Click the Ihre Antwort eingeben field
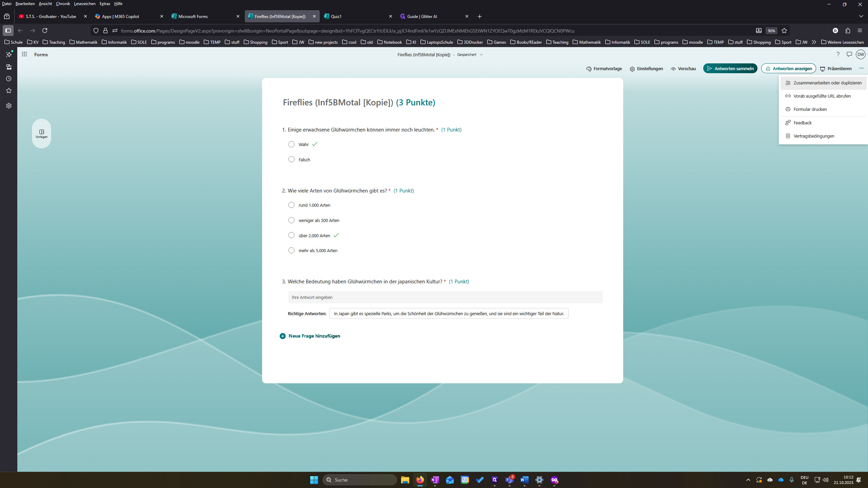Viewport: 868px width, 488px height. pos(445,297)
